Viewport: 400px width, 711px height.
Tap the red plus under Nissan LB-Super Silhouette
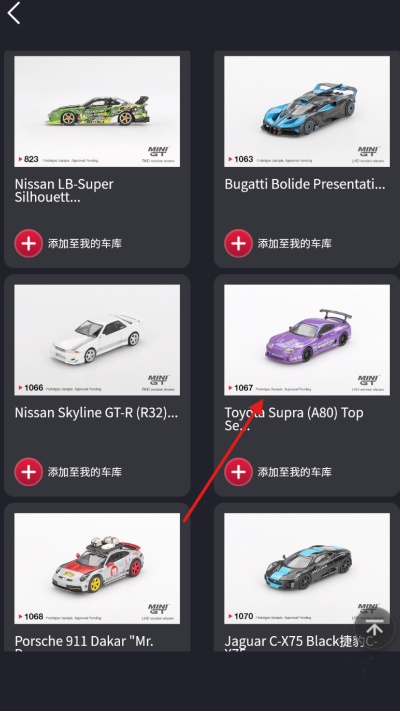(29, 243)
